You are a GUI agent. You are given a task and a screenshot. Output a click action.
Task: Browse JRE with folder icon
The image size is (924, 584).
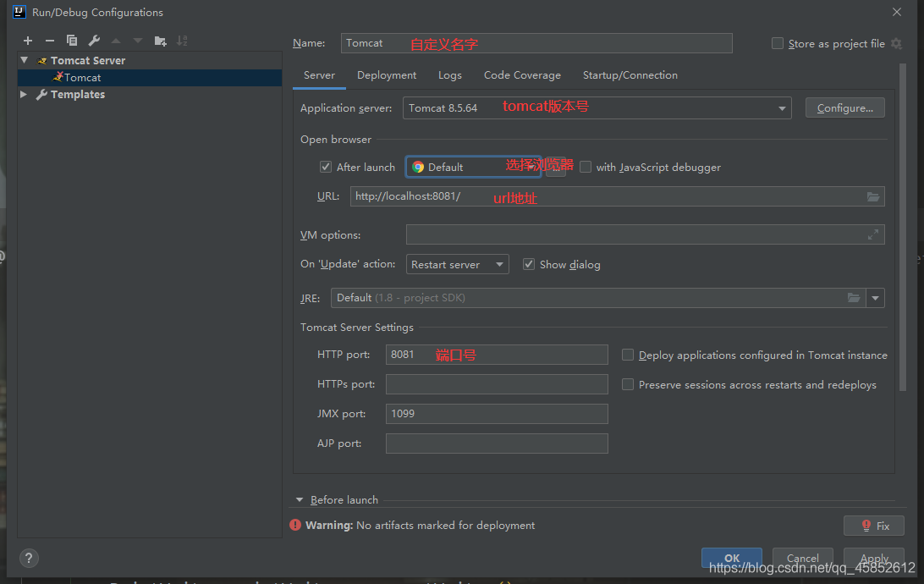coord(854,298)
